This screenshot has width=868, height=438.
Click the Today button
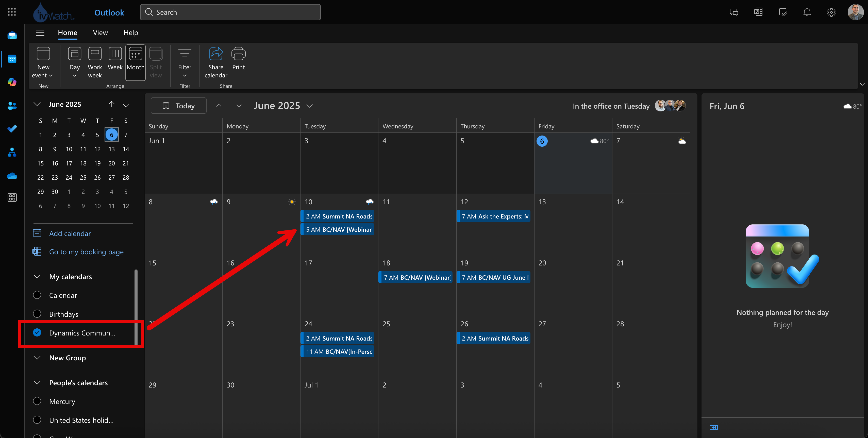point(179,106)
